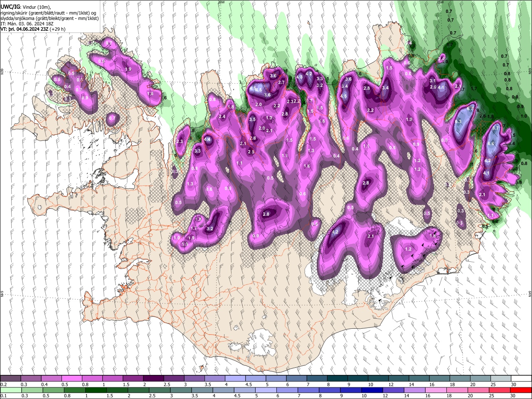Viewport: 532px width, 399px height.
Task: Pick the rain scale swatch for 0.5–0.8
Action: 53,390
